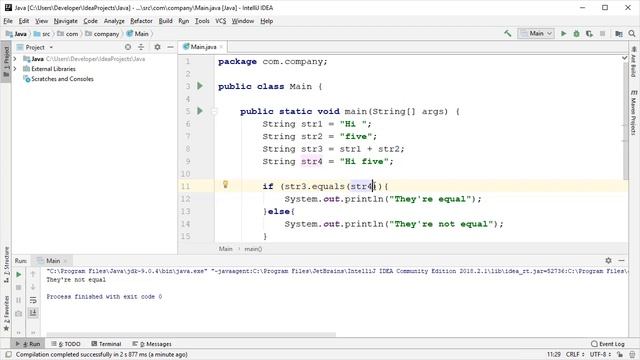Expand the Java project node
640x360 pixels.
[15, 59]
